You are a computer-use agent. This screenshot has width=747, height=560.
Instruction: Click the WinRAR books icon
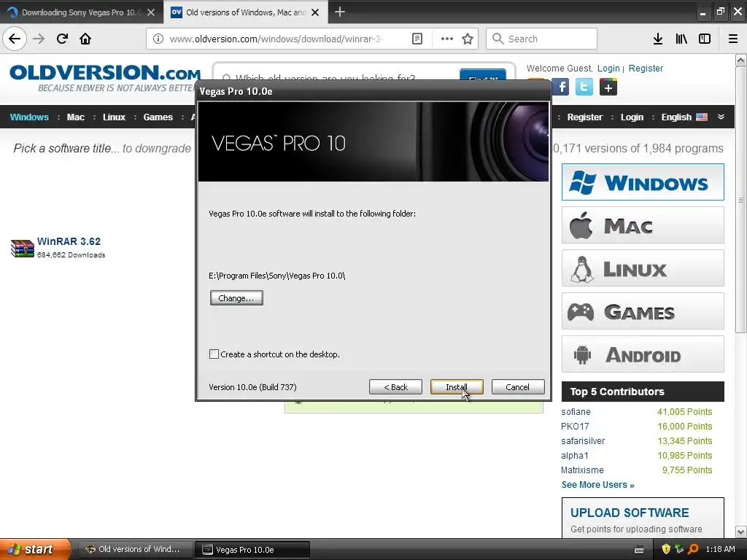(23, 248)
